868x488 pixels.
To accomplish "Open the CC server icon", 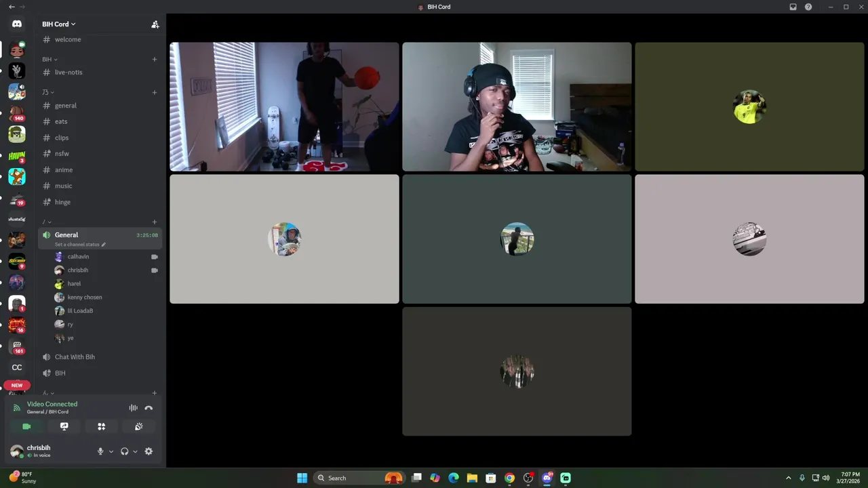I will pyautogui.click(x=17, y=367).
